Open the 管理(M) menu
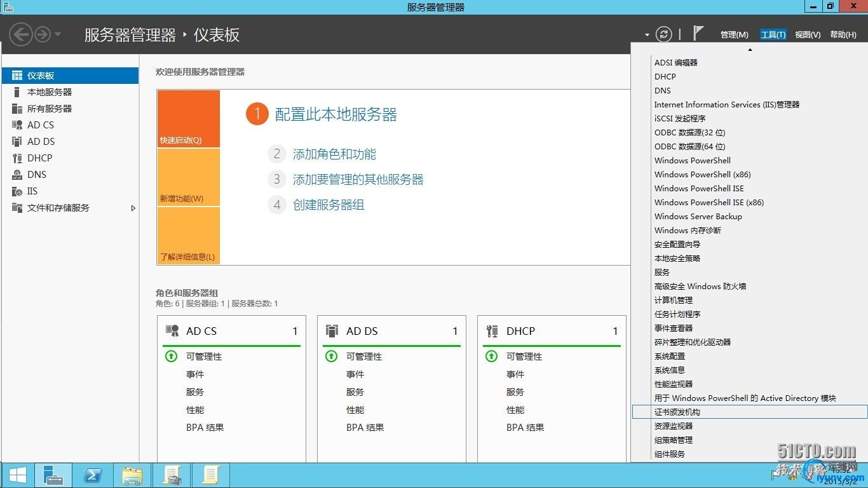 [x=735, y=35]
